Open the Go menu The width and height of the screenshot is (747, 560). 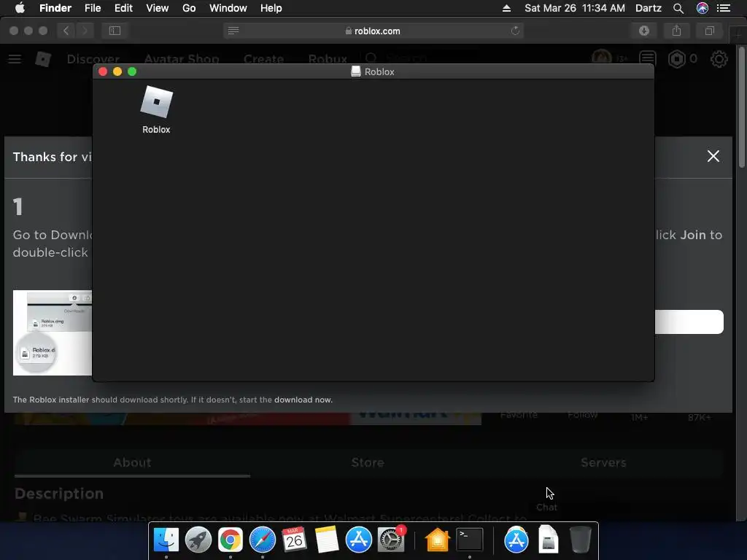tap(189, 8)
